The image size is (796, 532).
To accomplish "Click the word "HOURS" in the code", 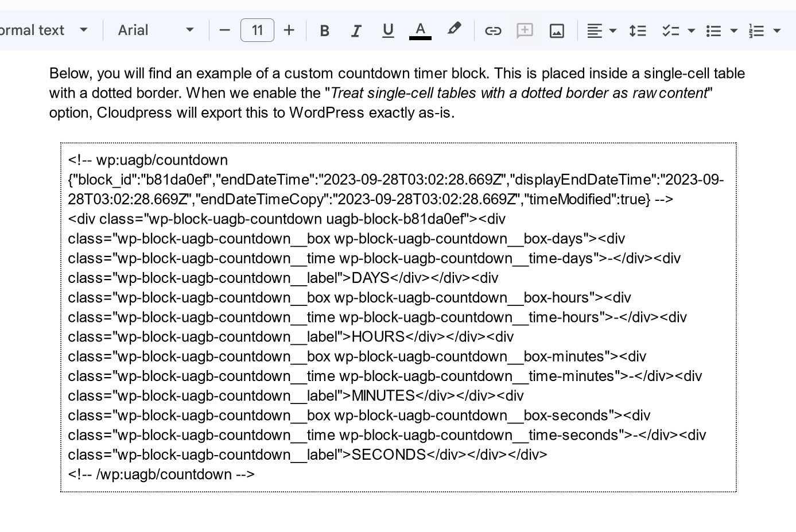I will point(378,337).
